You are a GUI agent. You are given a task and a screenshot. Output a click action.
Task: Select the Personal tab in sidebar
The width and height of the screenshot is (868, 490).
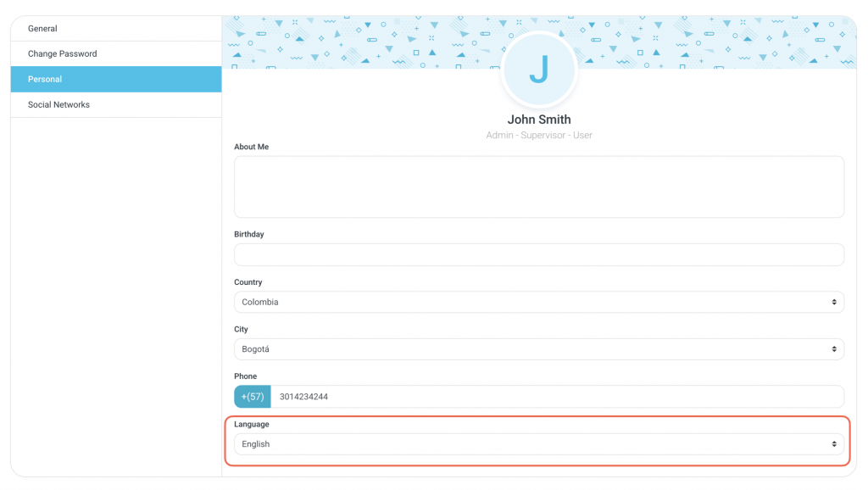45,80
